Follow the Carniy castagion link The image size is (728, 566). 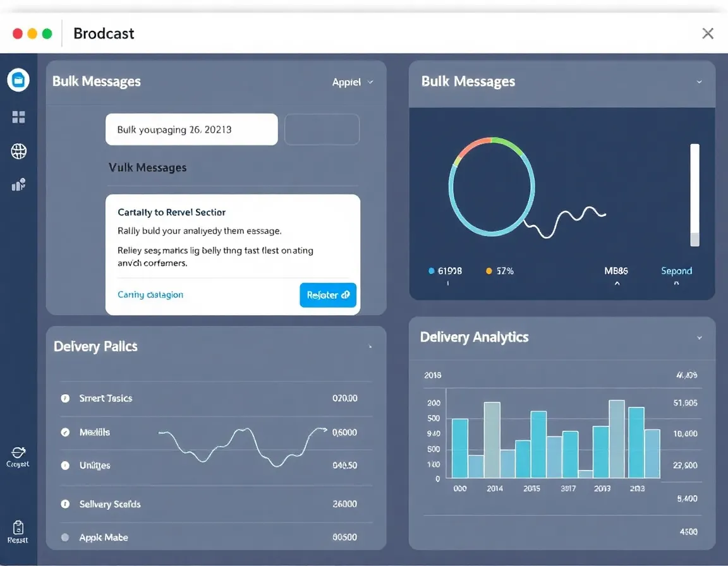pos(150,294)
